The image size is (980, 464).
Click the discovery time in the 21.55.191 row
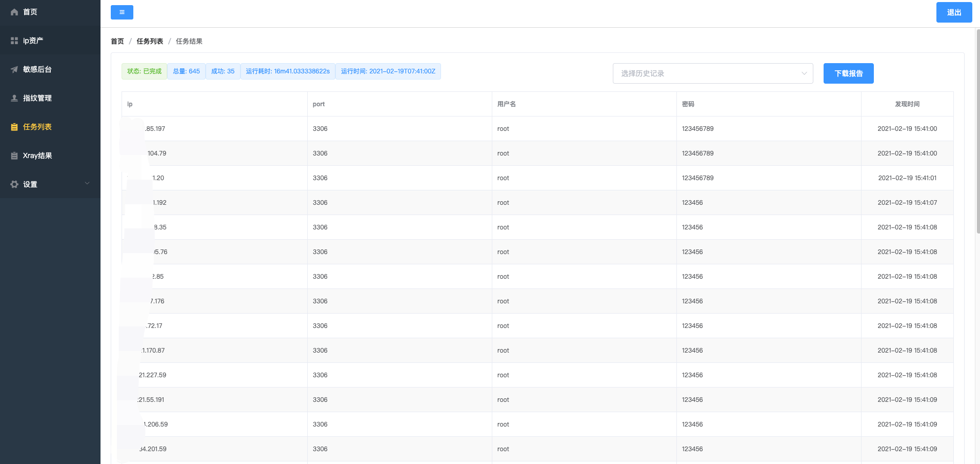(907, 400)
